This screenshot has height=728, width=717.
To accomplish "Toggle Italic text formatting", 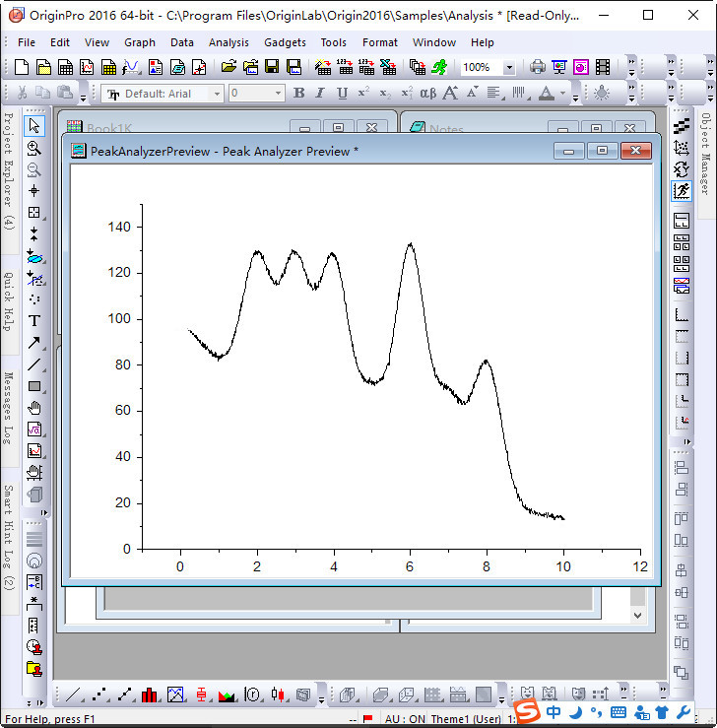I will click(x=320, y=94).
